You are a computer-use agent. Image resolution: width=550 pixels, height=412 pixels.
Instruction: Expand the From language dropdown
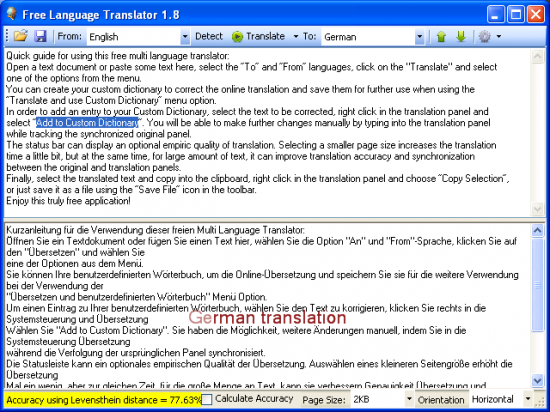pos(185,36)
